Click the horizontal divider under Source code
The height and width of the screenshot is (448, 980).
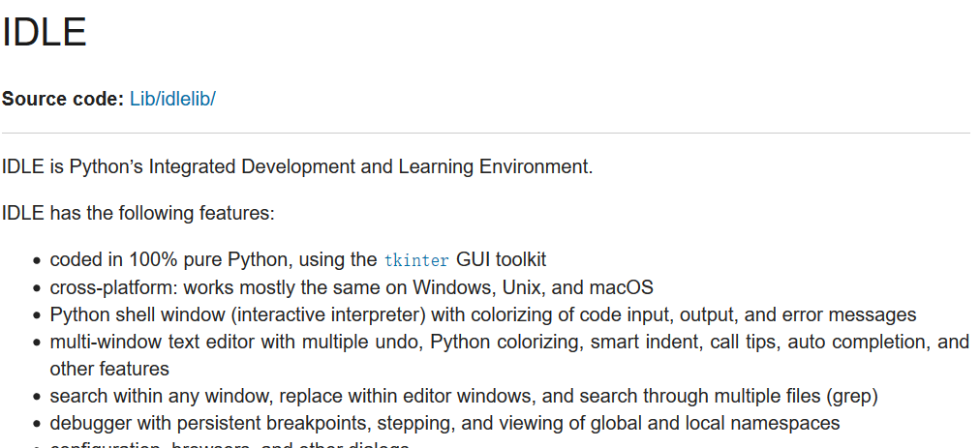click(485, 133)
